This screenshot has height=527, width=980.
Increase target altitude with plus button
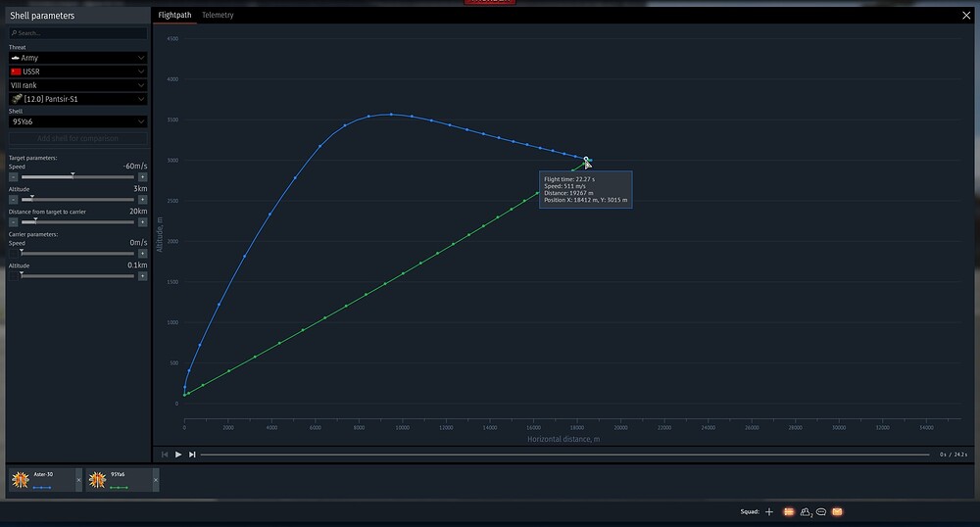tap(142, 200)
